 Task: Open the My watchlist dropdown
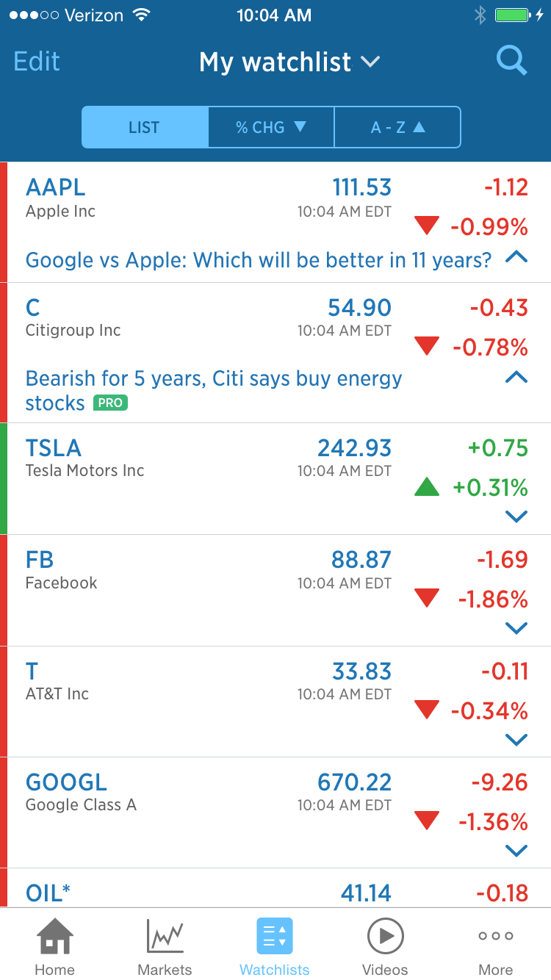point(289,62)
